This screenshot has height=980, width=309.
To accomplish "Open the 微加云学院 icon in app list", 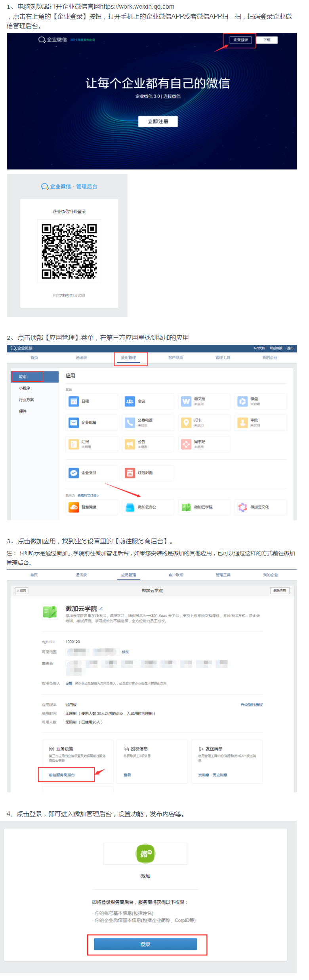I will (x=186, y=507).
